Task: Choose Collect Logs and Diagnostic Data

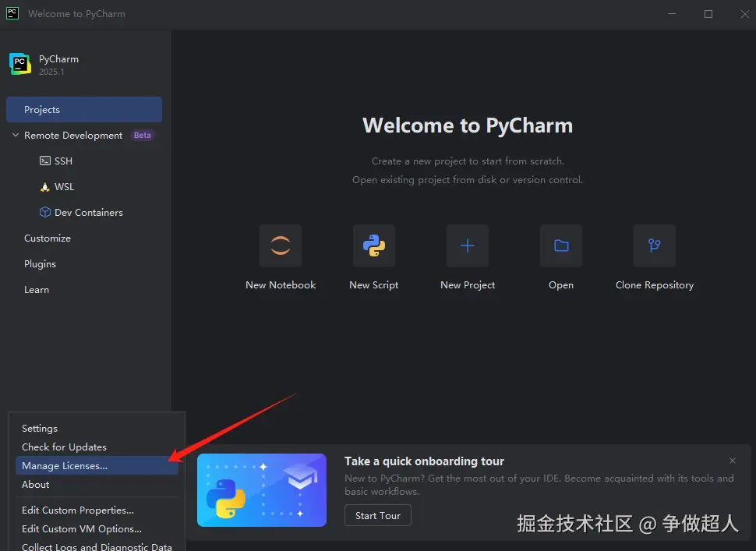Action: pos(97,546)
